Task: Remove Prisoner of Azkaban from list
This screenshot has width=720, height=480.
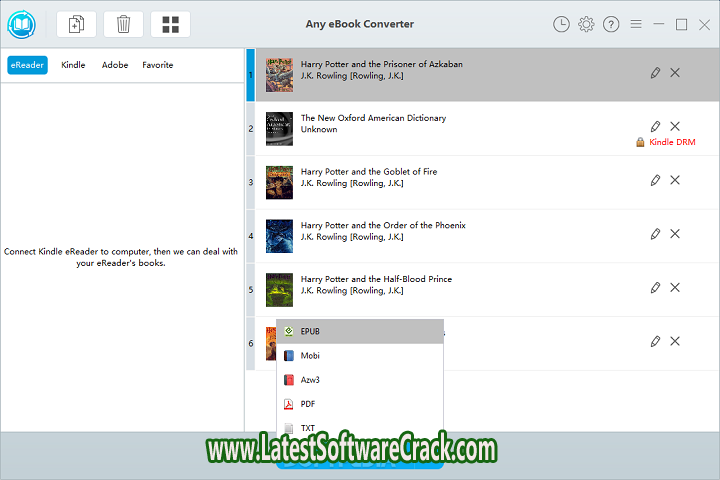Action: pos(675,73)
